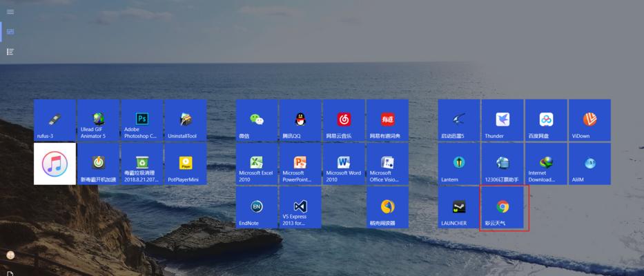Launch UninstallTool tile
644x276 pixels.
point(185,120)
